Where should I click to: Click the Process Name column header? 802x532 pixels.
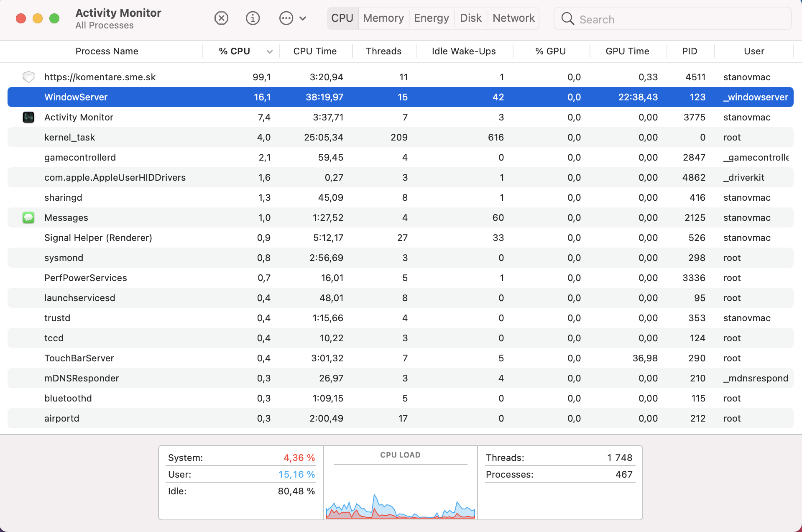[x=107, y=51]
